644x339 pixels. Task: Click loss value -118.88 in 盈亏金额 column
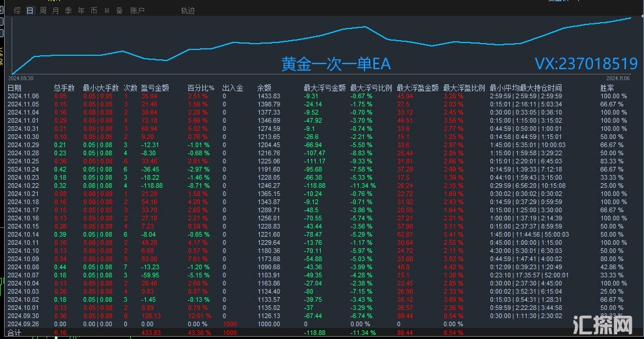coord(152,185)
